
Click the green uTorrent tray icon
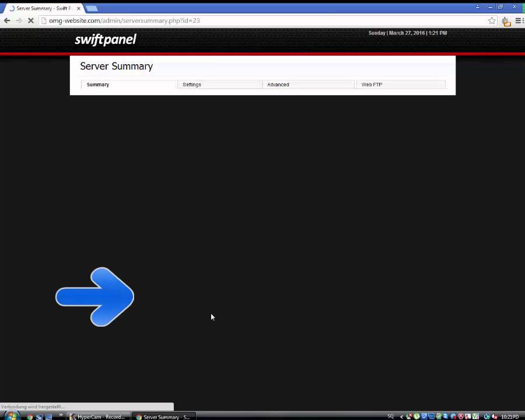pos(416,416)
